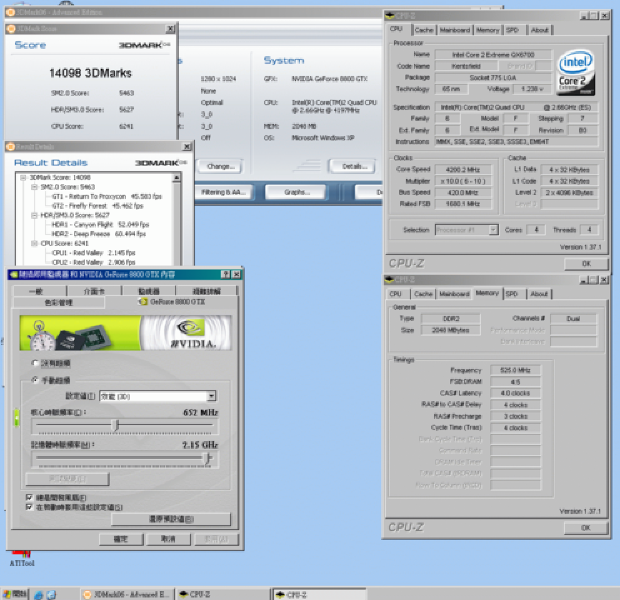The height and width of the screenshot is (600, 620).
Task: Select the GT1 - Return To Proxycon row
Action: tap(107, 197)
